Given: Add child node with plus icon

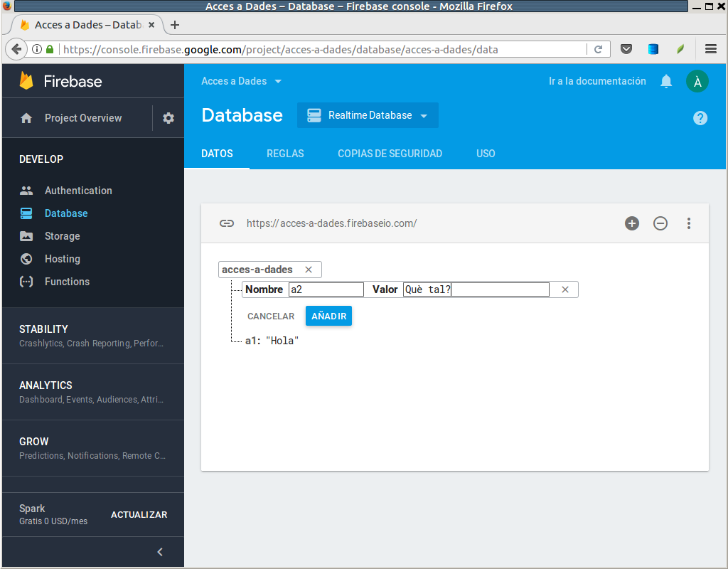Looking at the screenshot, I should [632, 223].
